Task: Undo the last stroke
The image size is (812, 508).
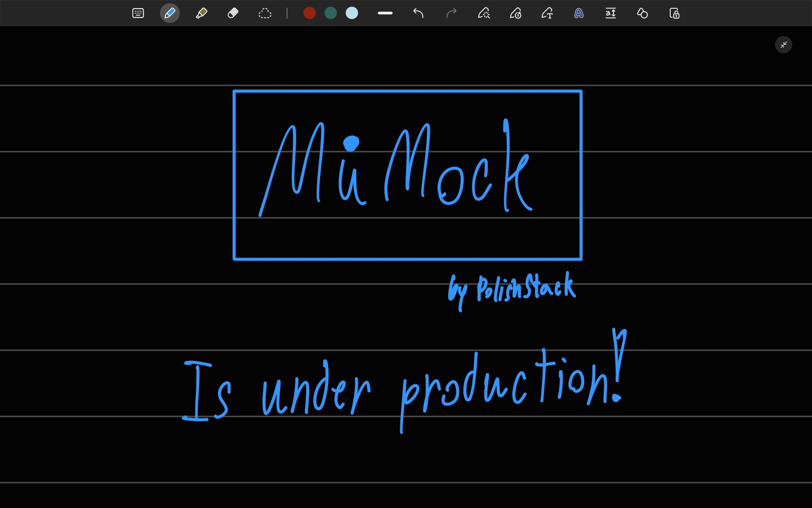Action: (418, 13)
